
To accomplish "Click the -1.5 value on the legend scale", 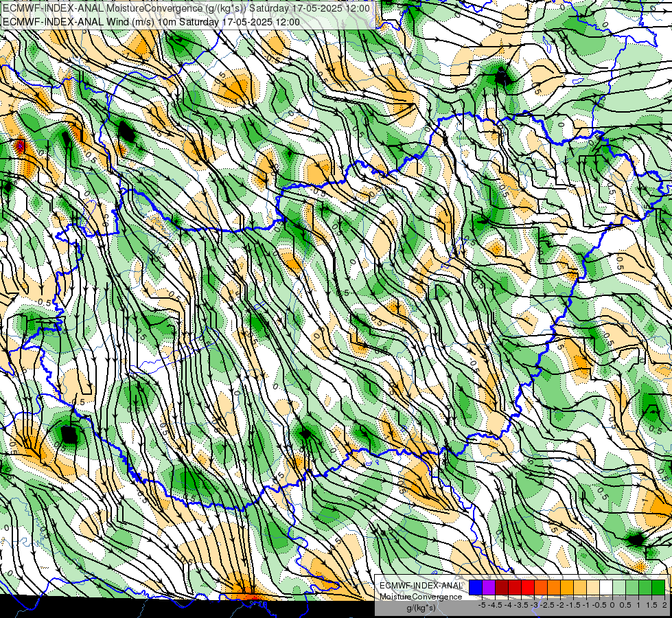I will tap(573, 605).
